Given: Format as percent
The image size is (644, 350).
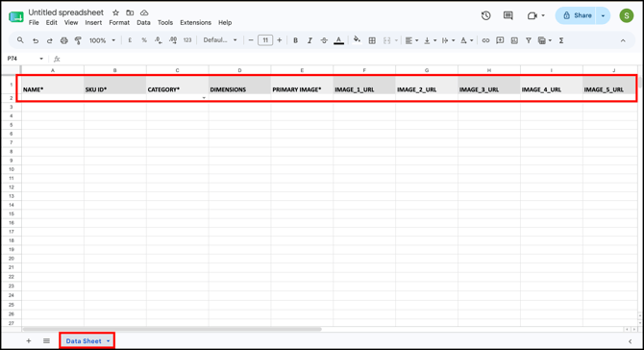Looking at the screenshot, I should pyautogui.click(x=144, y=40).
